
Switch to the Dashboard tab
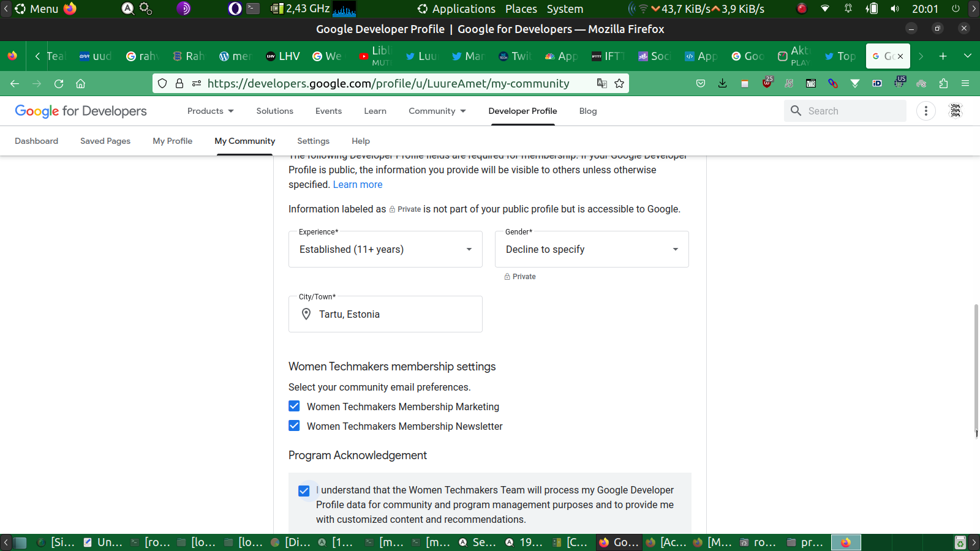(36, 141)
